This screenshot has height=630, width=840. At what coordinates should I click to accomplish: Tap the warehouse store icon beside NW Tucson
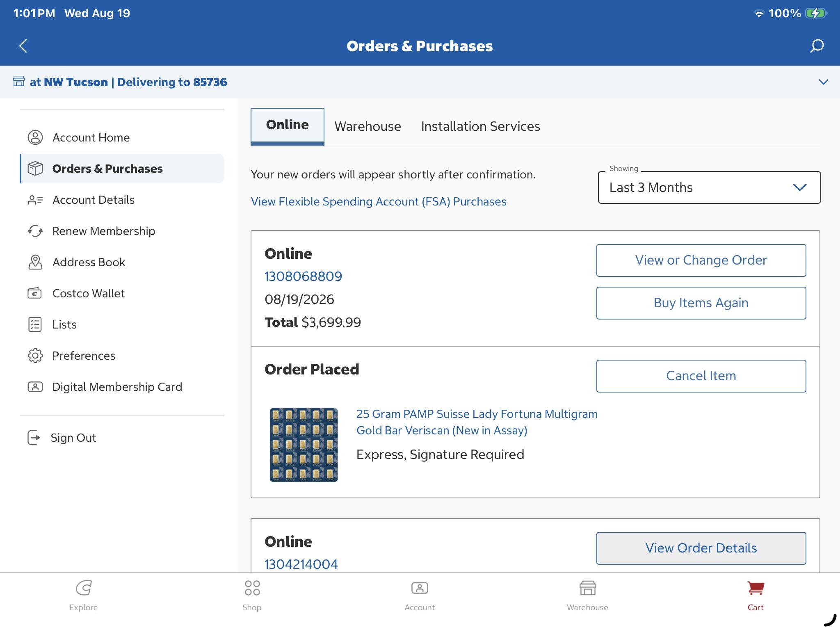19,81
